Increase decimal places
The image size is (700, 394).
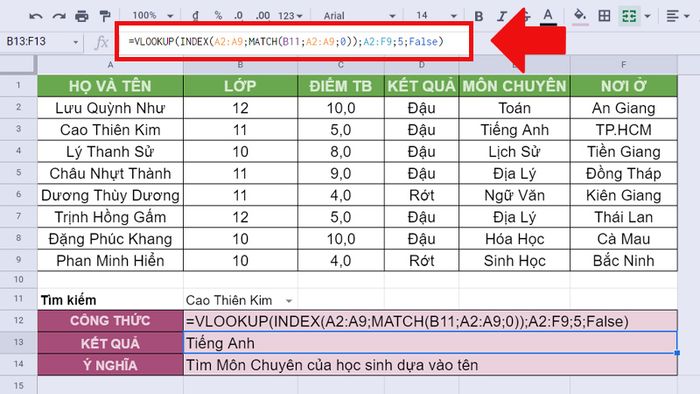click(262, 16)
